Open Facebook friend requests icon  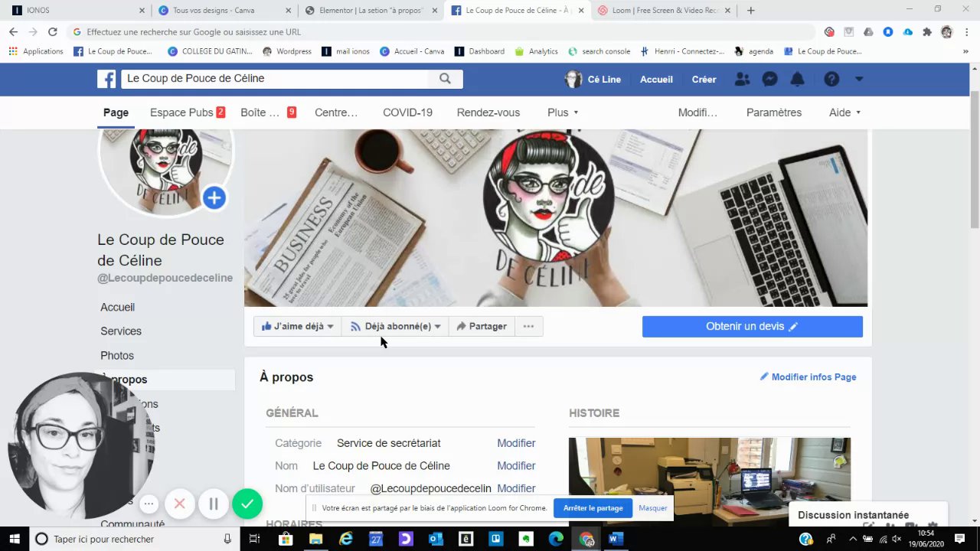(742, 80)
